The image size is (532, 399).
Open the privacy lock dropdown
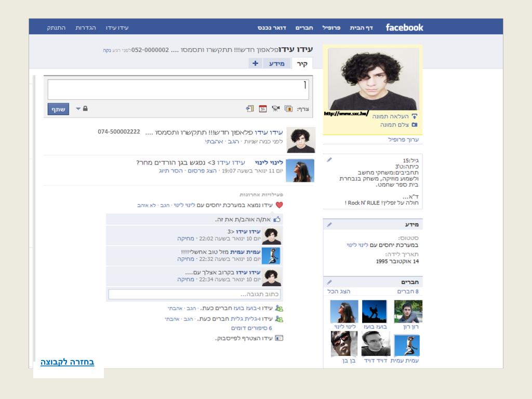(x=82, y=109)
